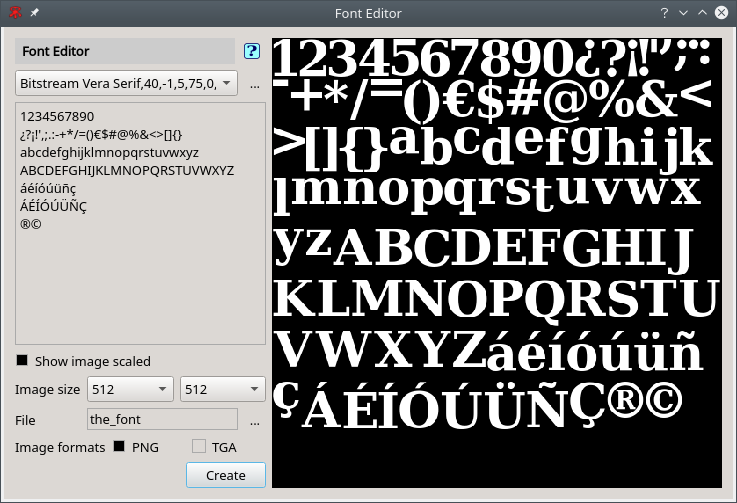Expand the Bitstream Vera Serif font dropdown
The width and height of the screenshot is (737, 503).
[126, 83]
